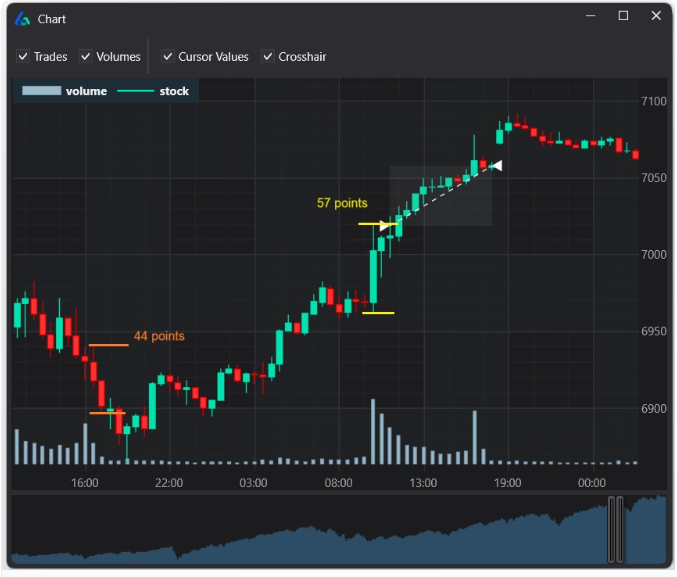
Task: Click the upper orange measurement line
Action: (109, 345)
